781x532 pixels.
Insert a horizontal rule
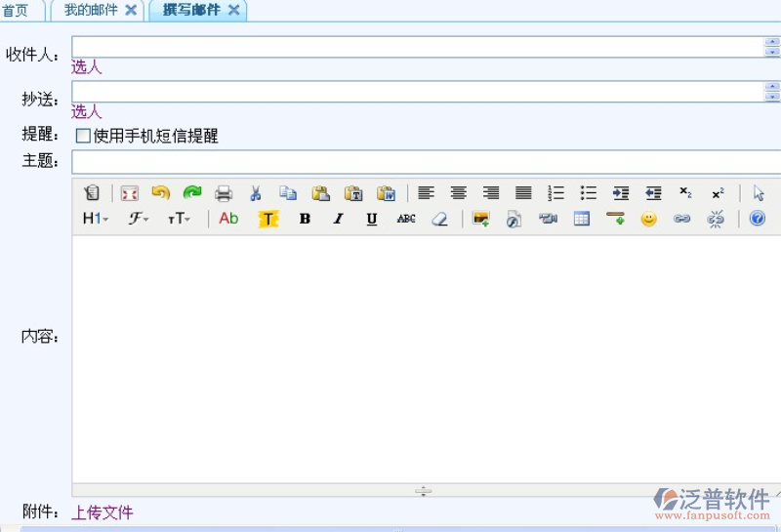pyautogui.click(x=615, y=218)
